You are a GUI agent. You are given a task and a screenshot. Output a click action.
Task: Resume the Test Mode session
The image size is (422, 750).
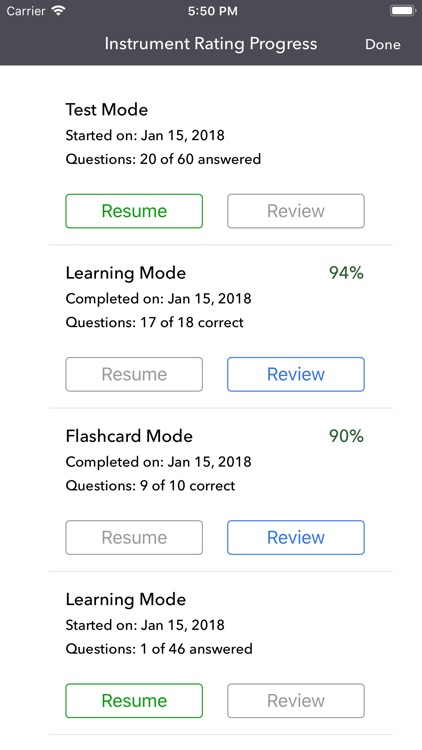pyautogui.click(x=134, y=211)
